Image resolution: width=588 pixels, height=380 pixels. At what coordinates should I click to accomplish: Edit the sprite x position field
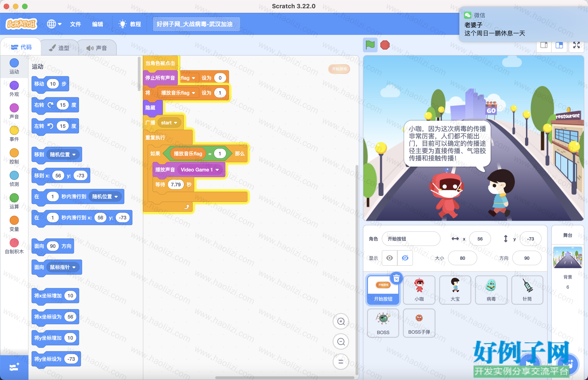click(480, 239)
